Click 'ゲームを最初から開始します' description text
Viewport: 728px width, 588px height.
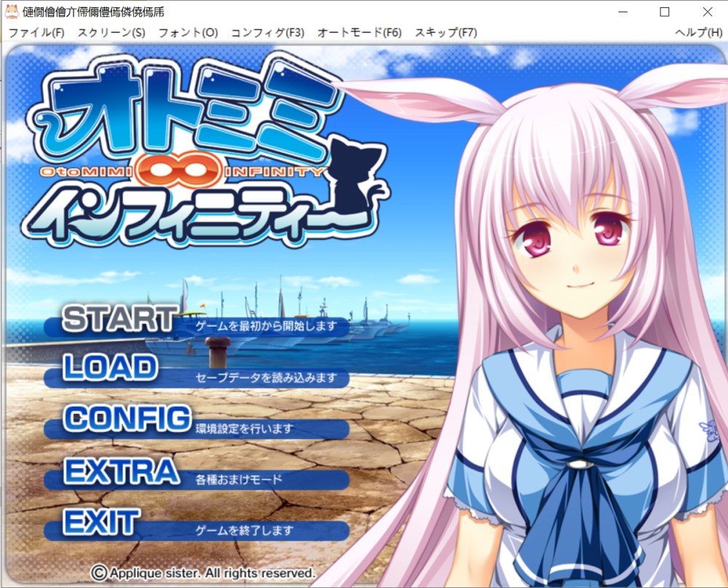(x=266, y=326)
